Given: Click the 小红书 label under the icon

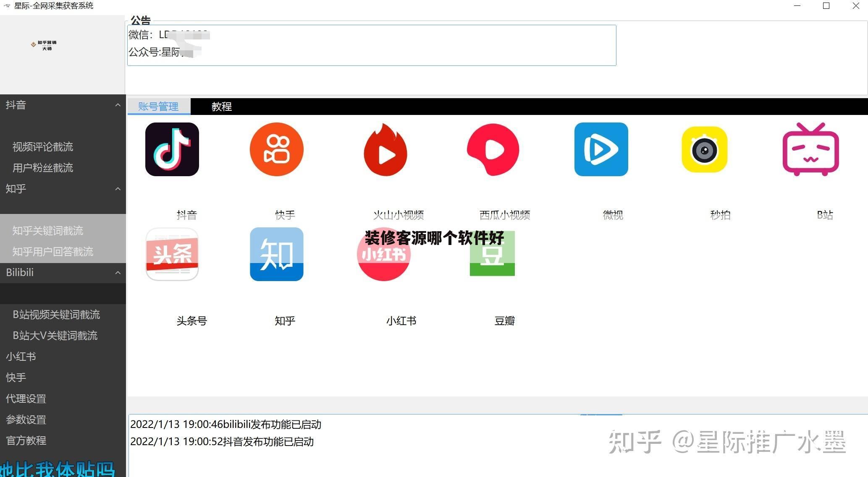Looking at the screenshot, I should tap(401, 321).
